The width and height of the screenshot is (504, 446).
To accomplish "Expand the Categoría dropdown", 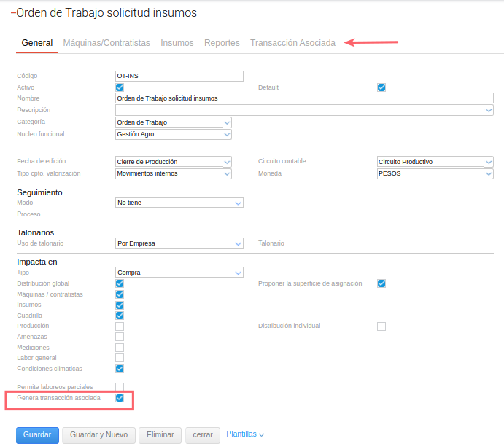I will [174, 122].
